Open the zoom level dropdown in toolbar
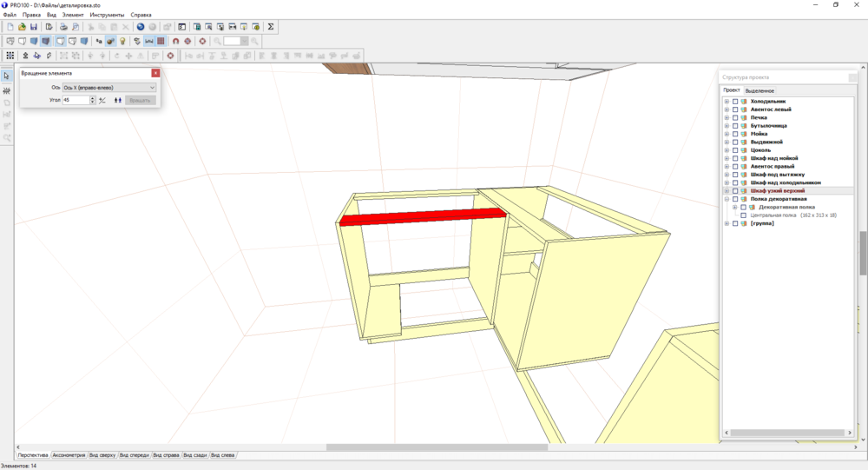 point(244,41)
